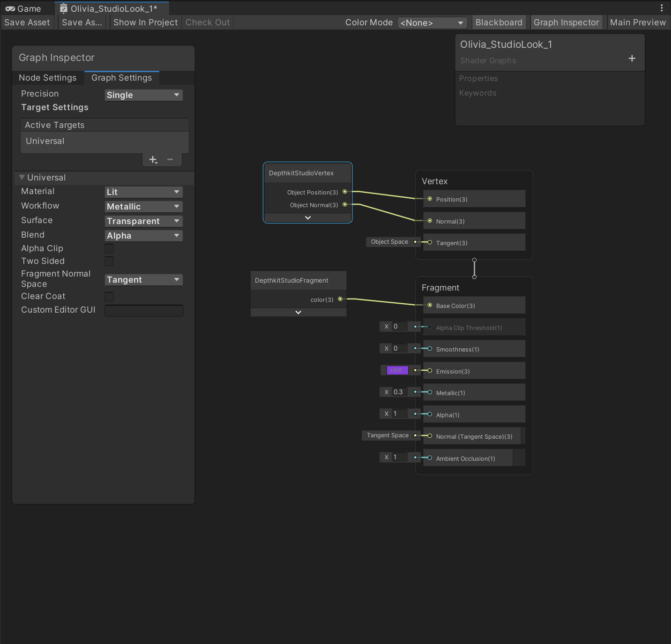Add a property via Blackboard plus icon
This screenshot has height=644, width=671.
(x=632, y=58)
